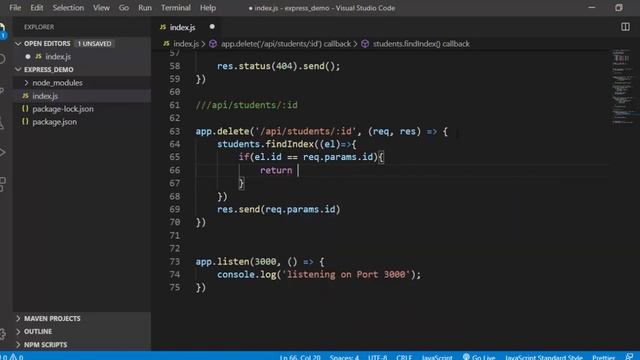
Task: Click the app.delete breadcrumb symbol icon
Action: (213, 44)
